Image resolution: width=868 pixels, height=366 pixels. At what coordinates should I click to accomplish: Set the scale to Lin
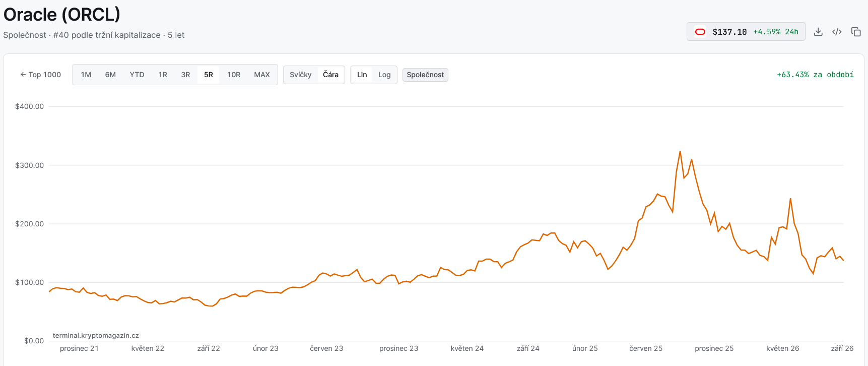[362, 75]
